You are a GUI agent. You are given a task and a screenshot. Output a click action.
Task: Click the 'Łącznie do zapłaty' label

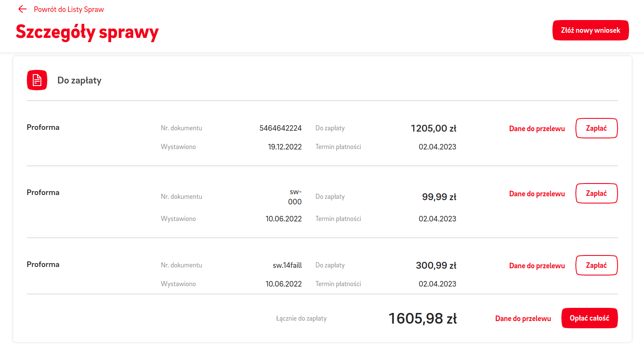301,318
